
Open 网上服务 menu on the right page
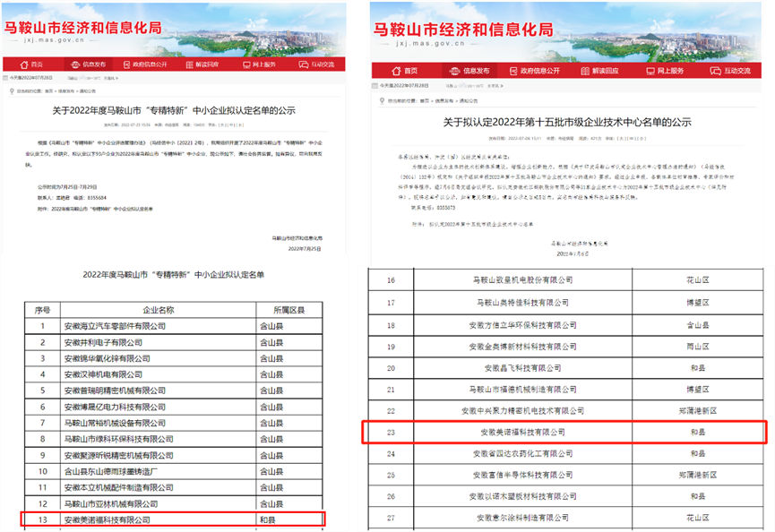pos(665,71)
